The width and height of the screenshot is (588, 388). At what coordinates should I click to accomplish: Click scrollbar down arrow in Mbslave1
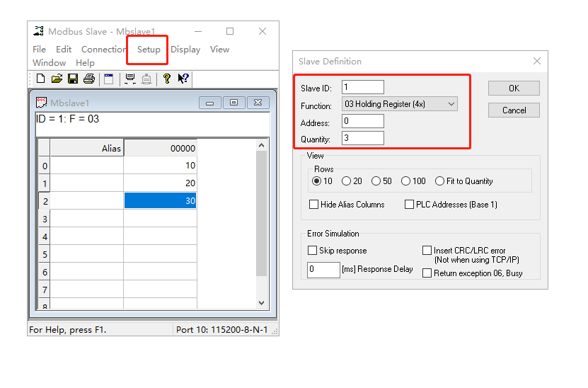[262, 302]
